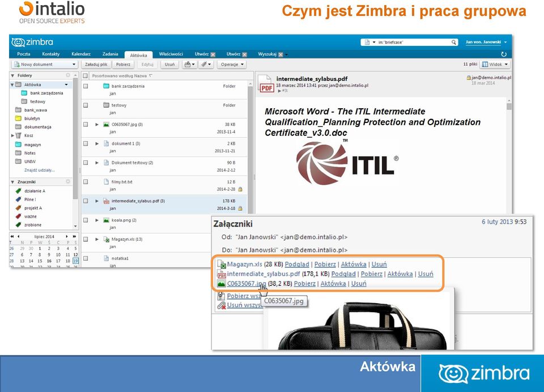The image size is (544, 392).
Task: Expand versions of C0635067.jpg
Action: [97, 124]
